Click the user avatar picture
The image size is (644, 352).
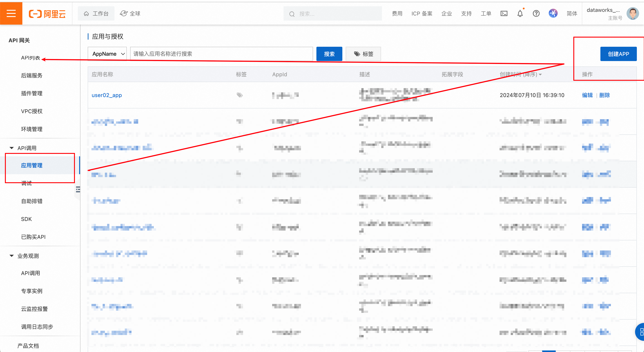(633, 13)
